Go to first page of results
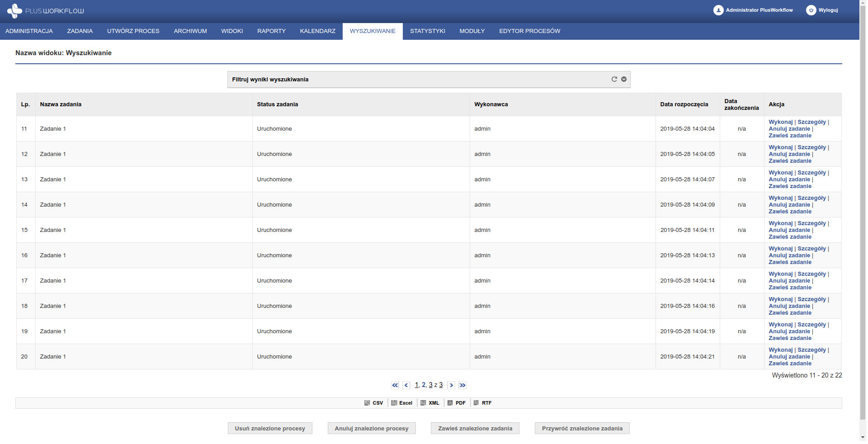This screenshot has height=444, width=868. click(395, 385)
